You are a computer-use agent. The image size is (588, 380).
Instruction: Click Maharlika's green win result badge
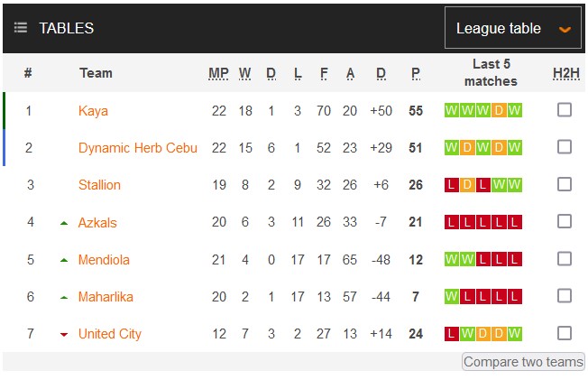[452, 296]
